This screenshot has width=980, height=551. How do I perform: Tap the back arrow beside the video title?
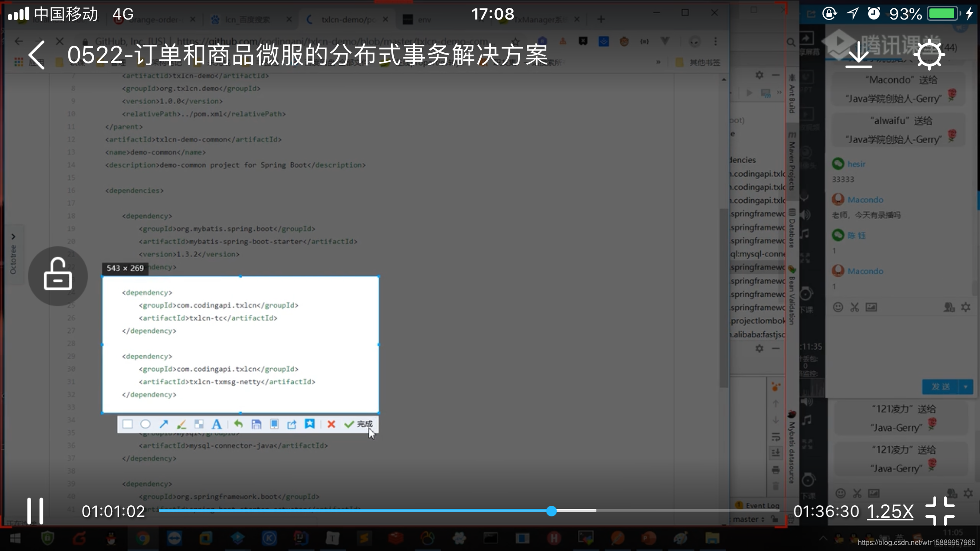[x=36, y=55]
